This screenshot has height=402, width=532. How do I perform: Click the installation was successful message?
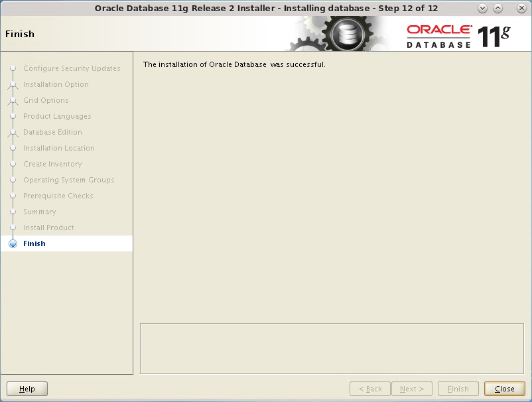pos(234,64)
